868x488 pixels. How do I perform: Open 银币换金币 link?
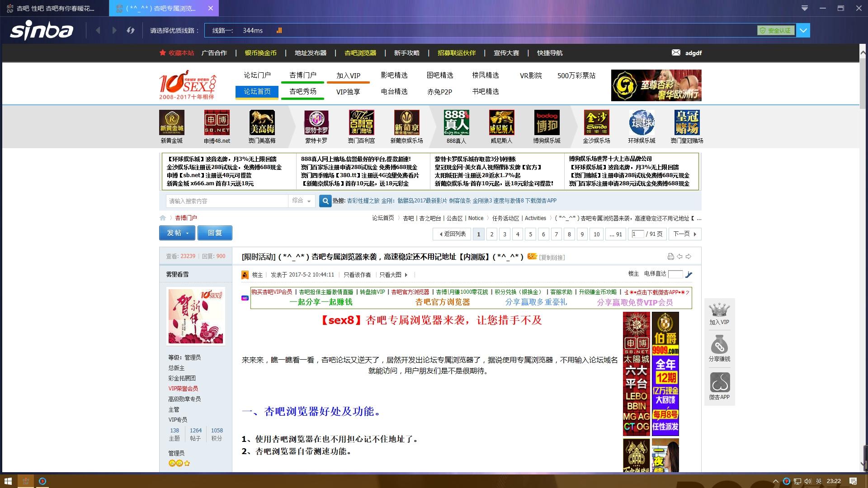tap(261, 53)
